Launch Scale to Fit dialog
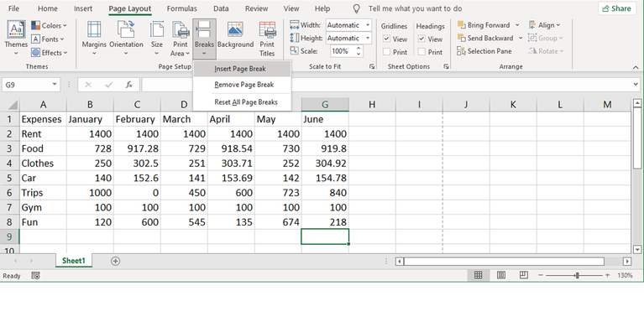Image resolution: width=644 pixels, height=322 pixels. (372, 66)
